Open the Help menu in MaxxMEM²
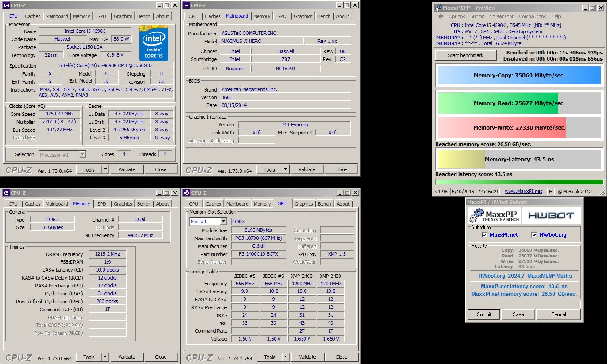The width and height of the screenshot is (607, 364). coord(556,16)
